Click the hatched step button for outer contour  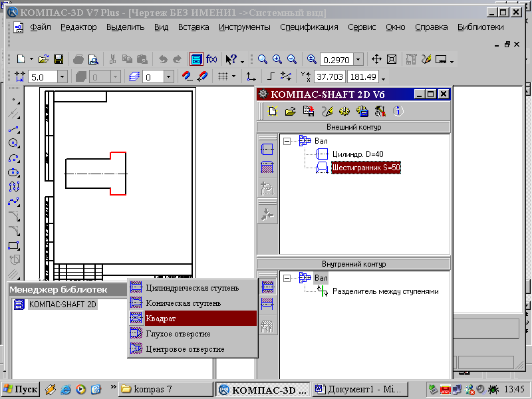click(x=267, y=168)
